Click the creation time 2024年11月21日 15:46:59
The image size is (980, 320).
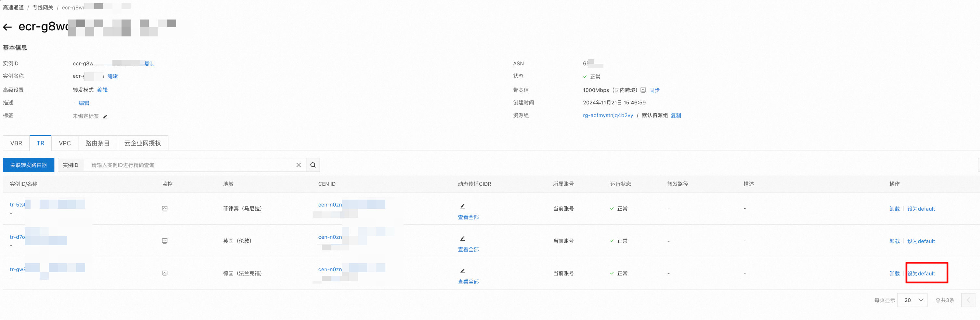point(614,103)
